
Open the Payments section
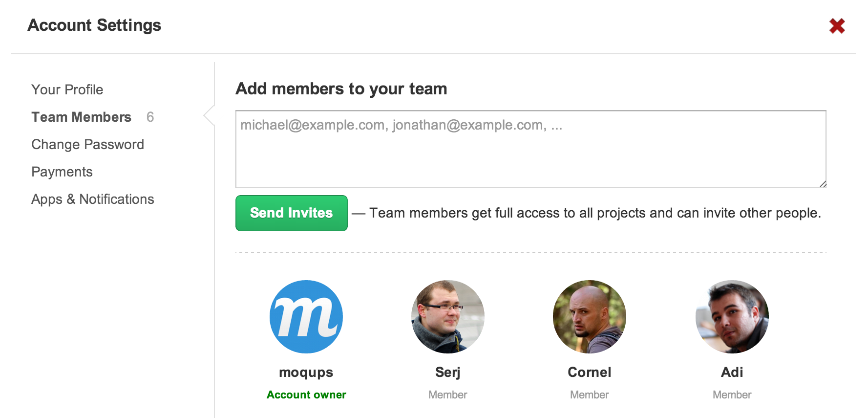coord(62,172)
